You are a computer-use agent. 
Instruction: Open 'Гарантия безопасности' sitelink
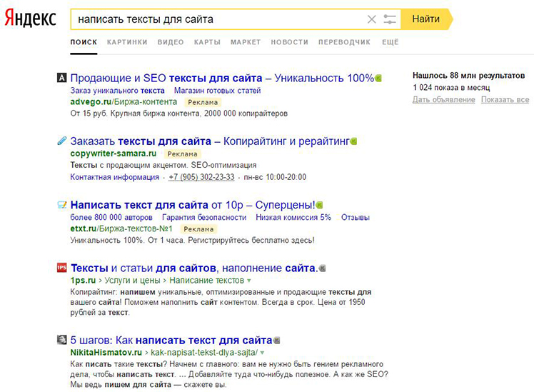click(x=204, y=217)
